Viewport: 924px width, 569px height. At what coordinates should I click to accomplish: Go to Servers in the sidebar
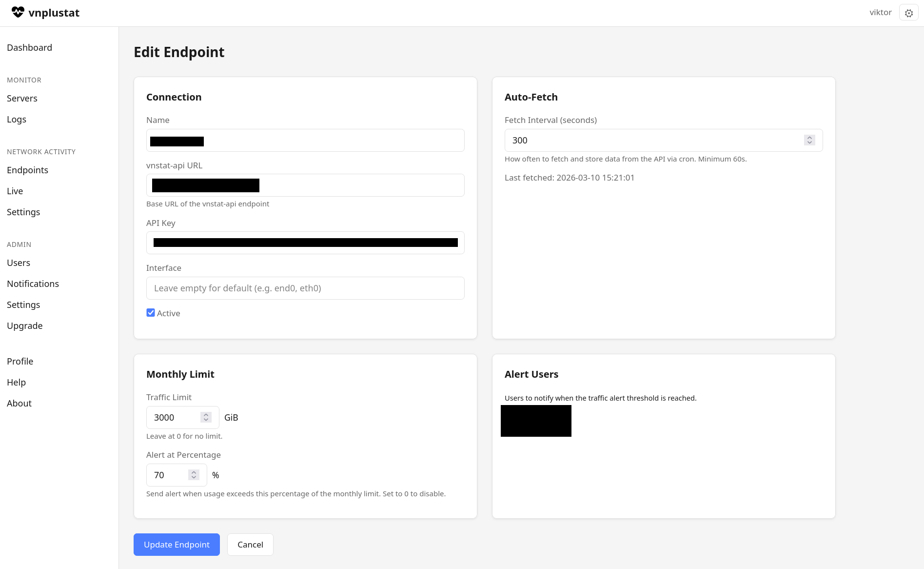[22, 98]
